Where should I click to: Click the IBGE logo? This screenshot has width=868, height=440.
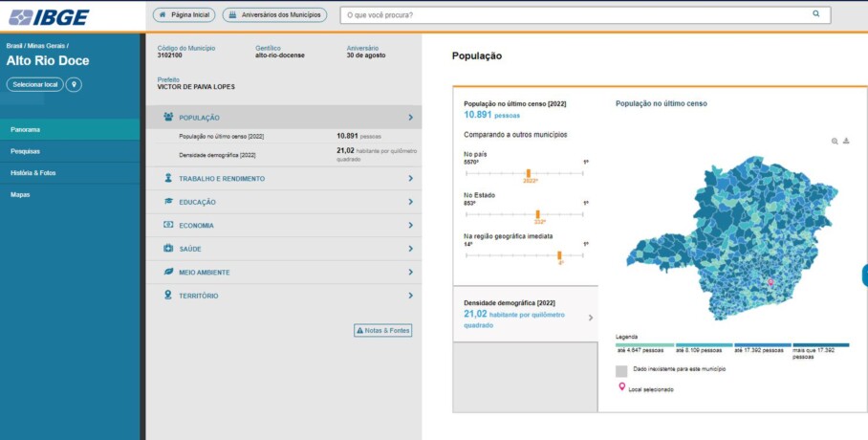point(48,16)
